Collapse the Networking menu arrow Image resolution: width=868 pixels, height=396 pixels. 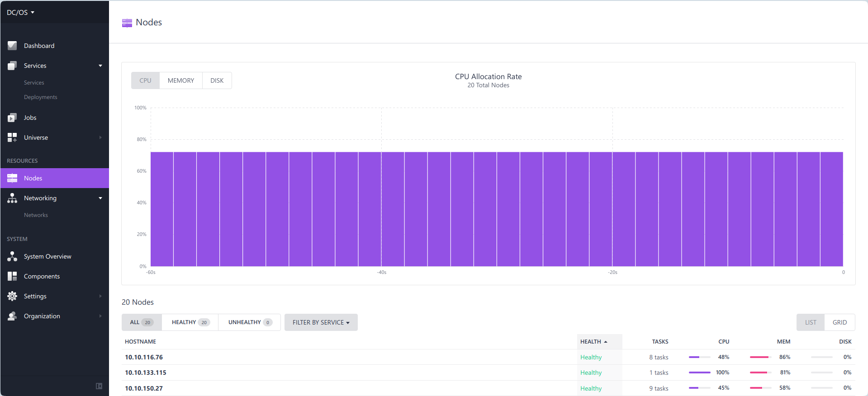pos(100,198)
